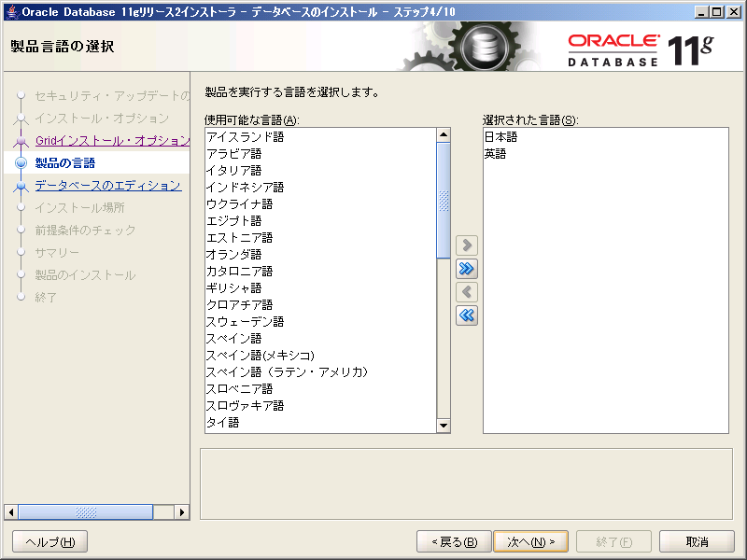Click the 戻る(B) back button

coord(454,541)
